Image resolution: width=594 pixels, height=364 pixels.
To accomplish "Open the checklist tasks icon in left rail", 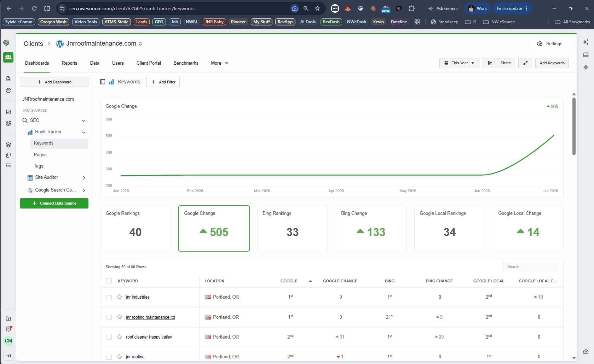I will [8, 112].
